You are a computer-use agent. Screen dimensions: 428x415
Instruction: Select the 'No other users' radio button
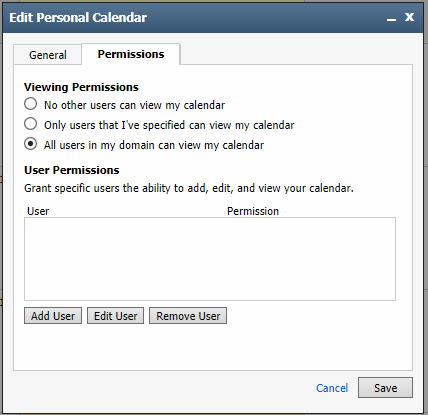click(x=31, y=104)
